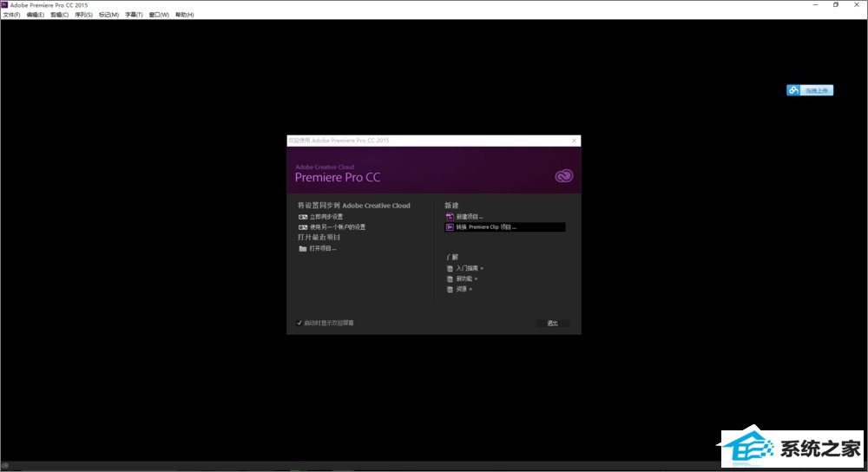Open the 序列(S) menu
Viewport: 868px width, 472px height.
pyautogui.click(x=83, y=15)
